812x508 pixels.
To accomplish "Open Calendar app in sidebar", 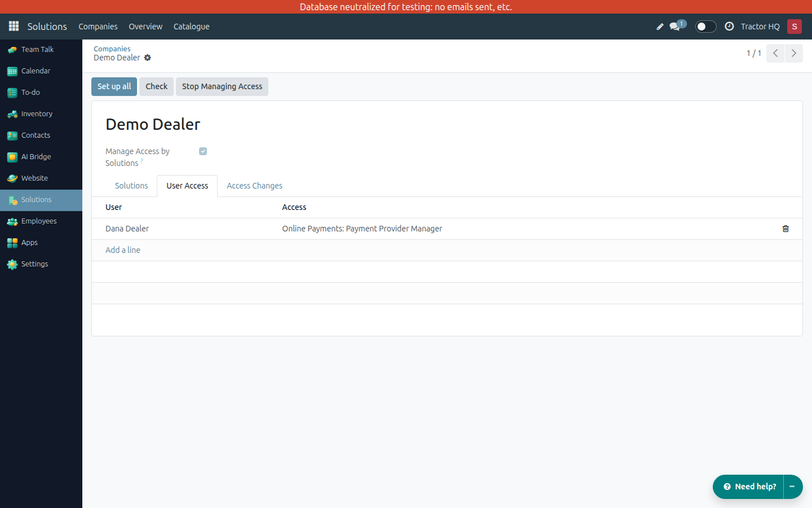I will (41, 71).
